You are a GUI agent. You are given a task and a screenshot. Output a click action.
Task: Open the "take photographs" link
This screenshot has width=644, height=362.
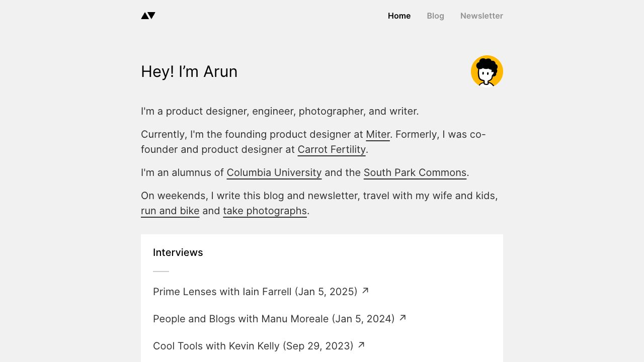tap(265, 211)
